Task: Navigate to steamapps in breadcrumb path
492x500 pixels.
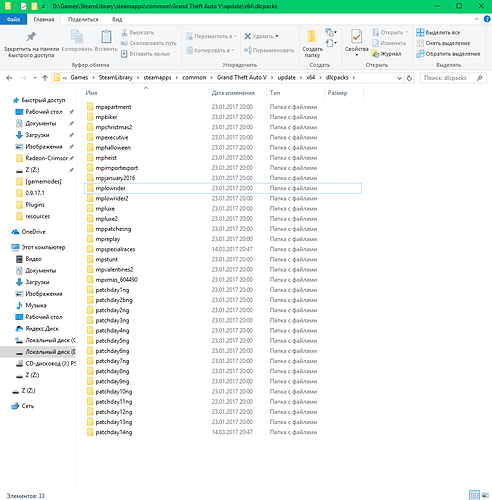Action: click(x=157, y=78)
